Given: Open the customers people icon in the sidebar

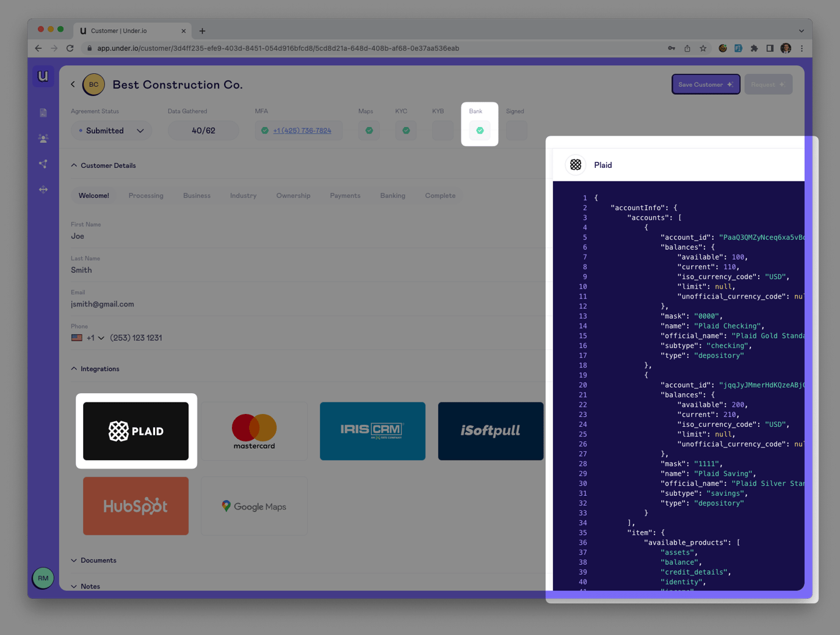Looking at the screenshot, I should coord(43,139).
